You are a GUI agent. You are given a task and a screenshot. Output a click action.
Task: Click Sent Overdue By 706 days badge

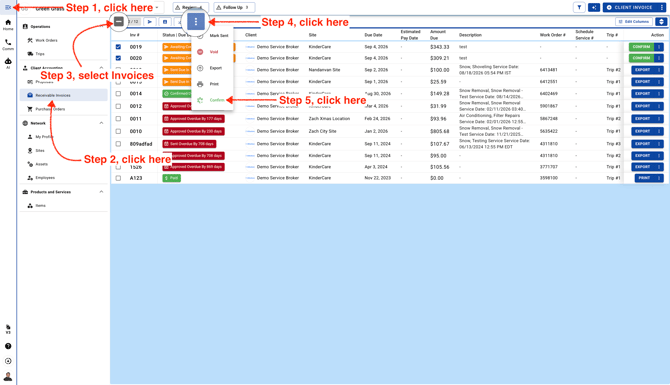pos(189,144)
